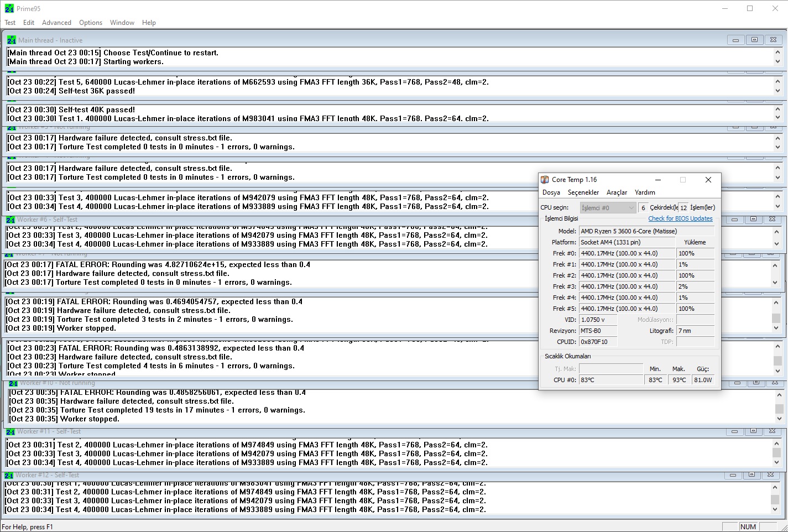Screen dimensions: 788x532
Task: Maximize the Worker #11 child window
Action: click(753, 431)
